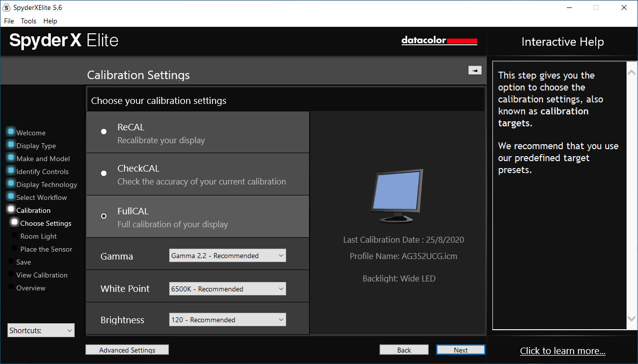Click the Identify Controls step indicator

point(11,171)
